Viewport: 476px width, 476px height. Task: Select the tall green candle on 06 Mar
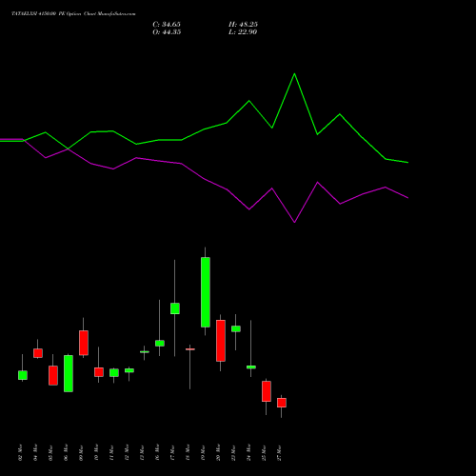click(69, 373)
